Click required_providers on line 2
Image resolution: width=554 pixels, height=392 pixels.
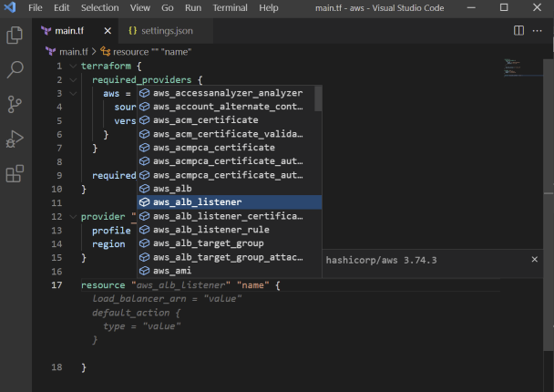[x=141, y=80]
